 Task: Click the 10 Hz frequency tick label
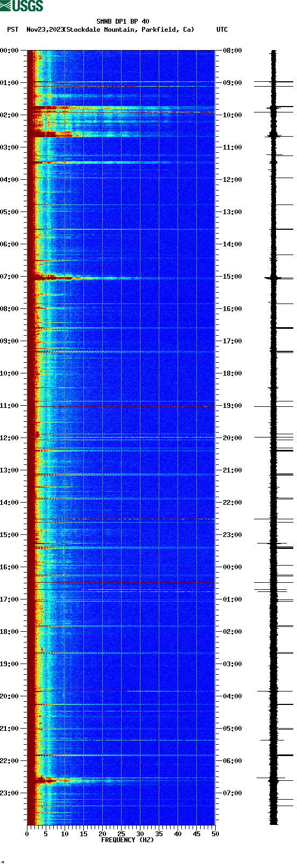coord(65,834)
